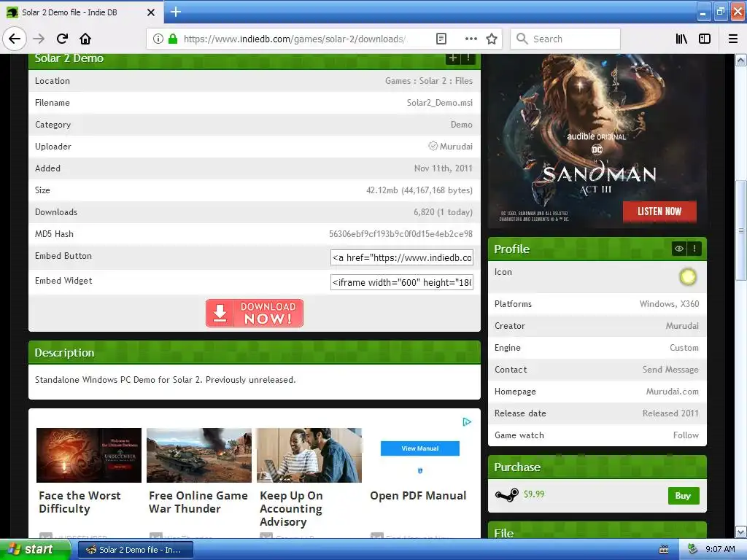The image size is (747, 560).
Task: Click the MD5 hash value text
Action: click(400, 234)
